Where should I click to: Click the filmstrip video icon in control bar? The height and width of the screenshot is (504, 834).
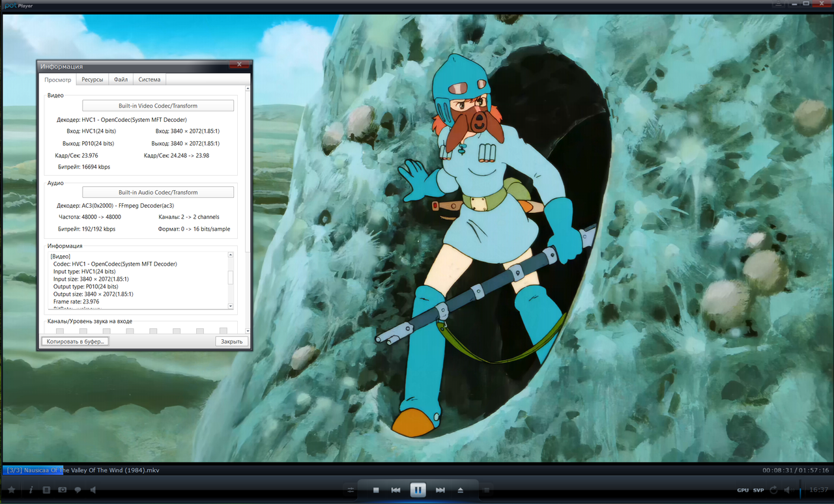click(x=46, y=490)
